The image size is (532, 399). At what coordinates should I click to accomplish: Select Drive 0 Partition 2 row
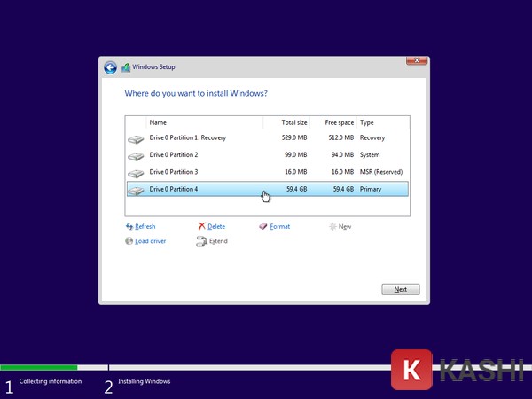tap(266, 155)
